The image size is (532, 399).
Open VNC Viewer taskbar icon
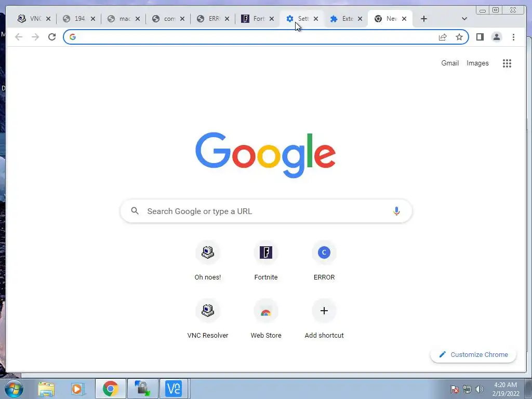coord(174,389)
